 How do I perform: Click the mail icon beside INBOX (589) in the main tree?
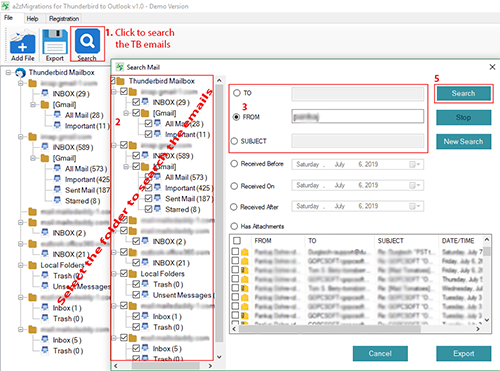pyautogui.click(x=45, y=147)
